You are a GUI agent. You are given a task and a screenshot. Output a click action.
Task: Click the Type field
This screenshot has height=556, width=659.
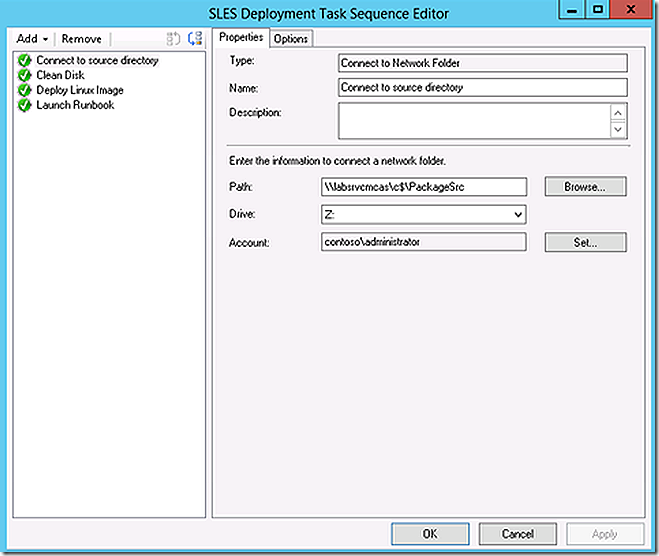482,63
